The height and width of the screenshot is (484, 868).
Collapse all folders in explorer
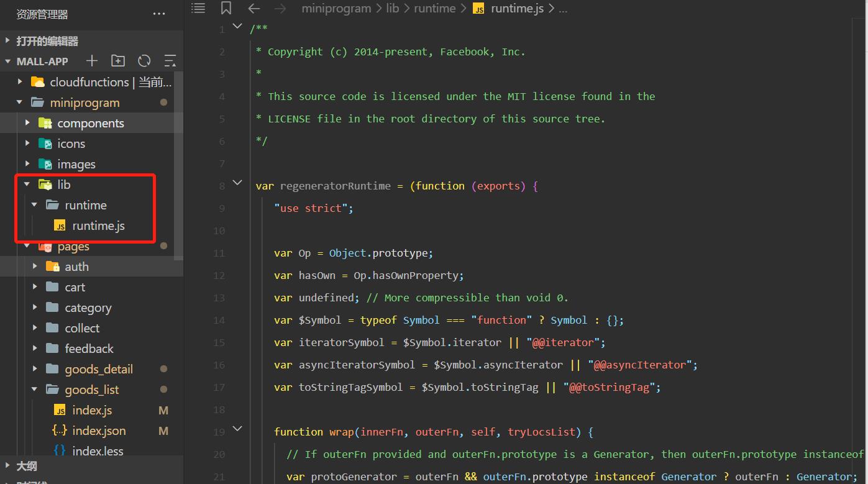(170, 61)
